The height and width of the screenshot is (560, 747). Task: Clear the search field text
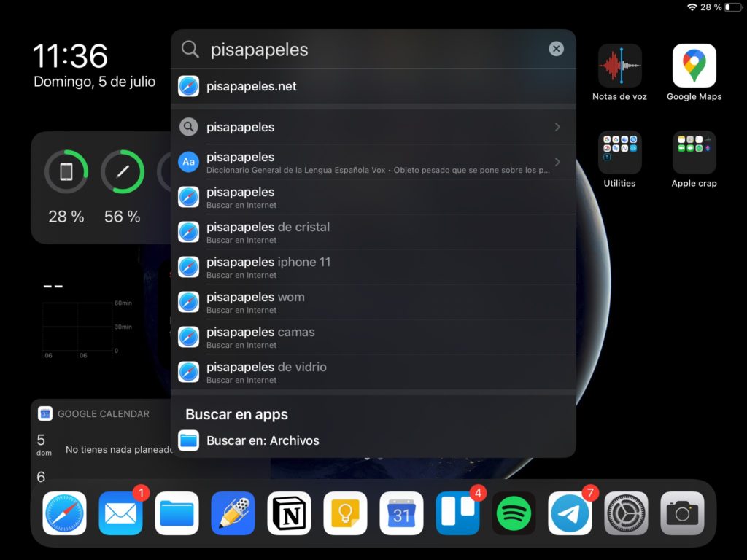pos(556,49)
